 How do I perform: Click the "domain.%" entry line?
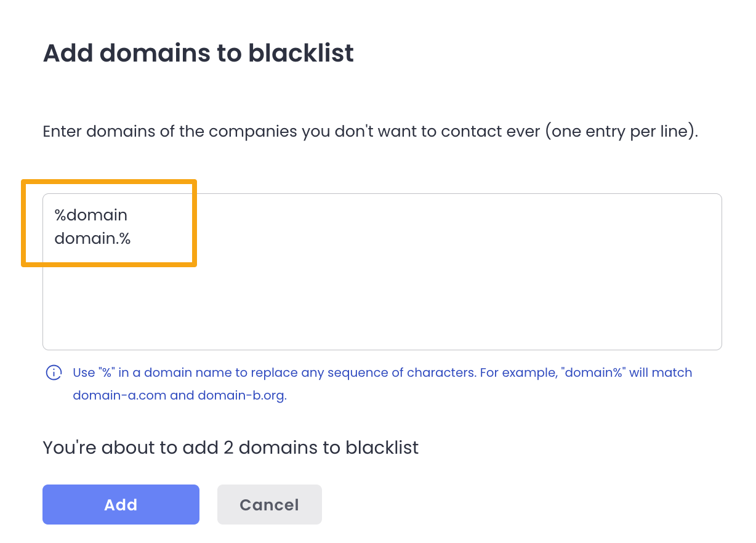coord(92,238)
